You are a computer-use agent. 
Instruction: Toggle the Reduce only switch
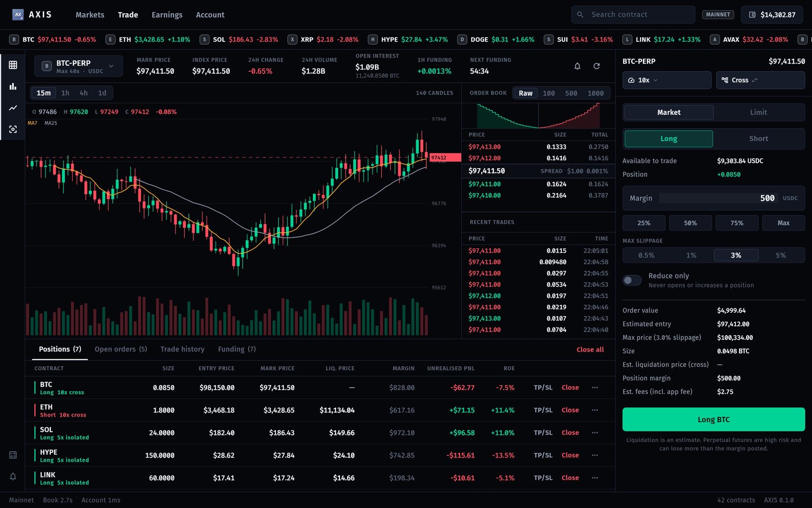tap(632, 280)
